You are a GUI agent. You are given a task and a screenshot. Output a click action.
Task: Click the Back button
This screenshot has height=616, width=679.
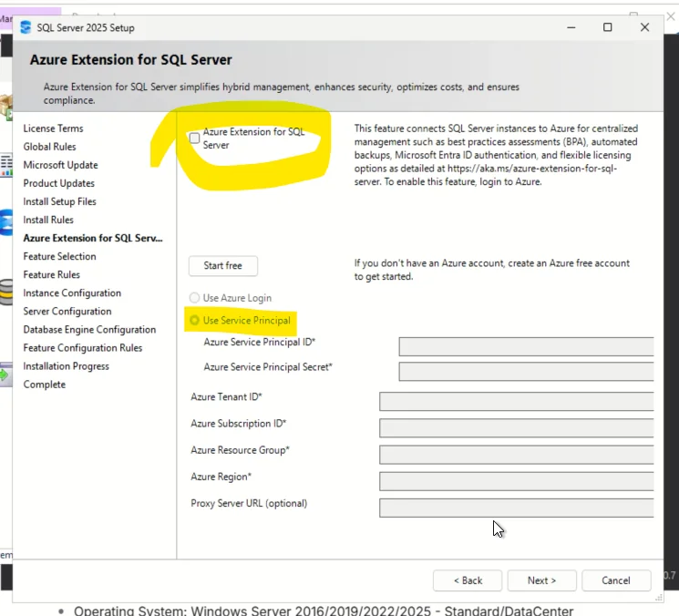[468, 580]
